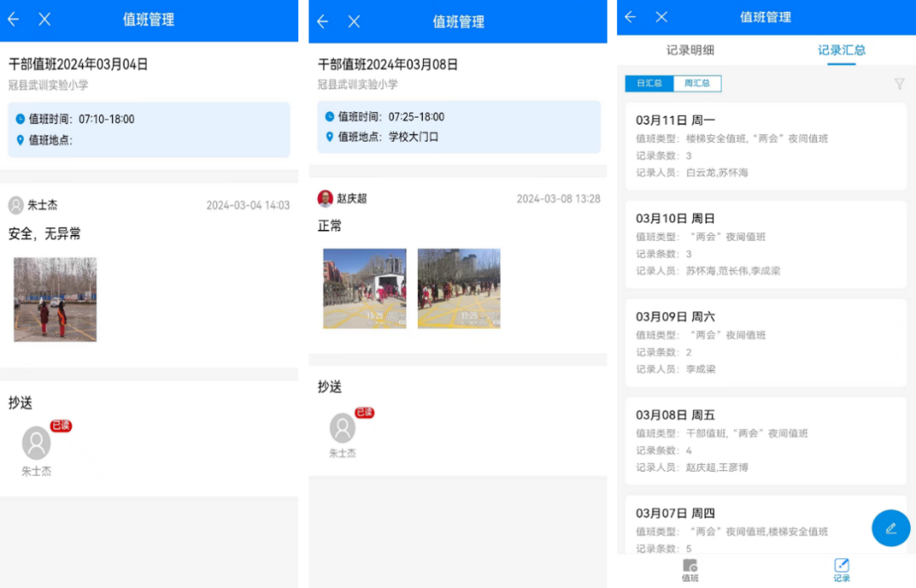
Task: Select the 日汇总 toggle
Action: click(649, 84)
